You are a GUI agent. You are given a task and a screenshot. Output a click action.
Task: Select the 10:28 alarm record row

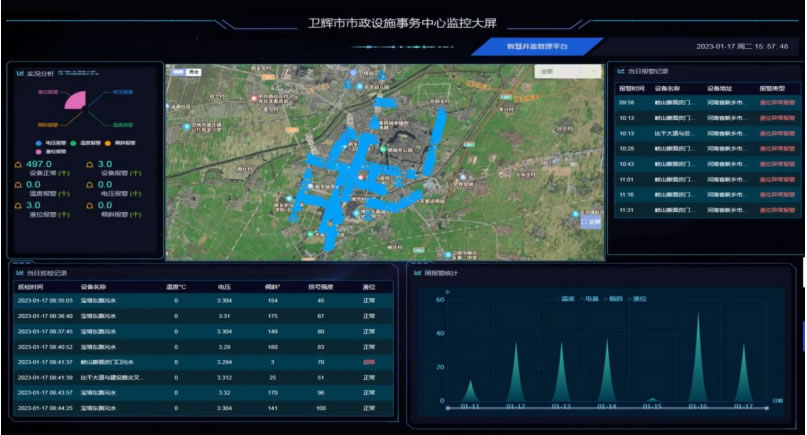708,149
